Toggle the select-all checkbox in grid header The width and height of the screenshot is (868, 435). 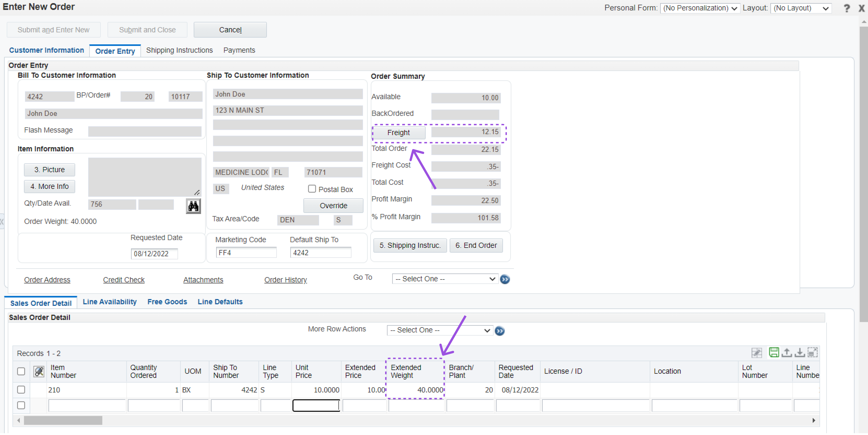click(x=21, y=371)
